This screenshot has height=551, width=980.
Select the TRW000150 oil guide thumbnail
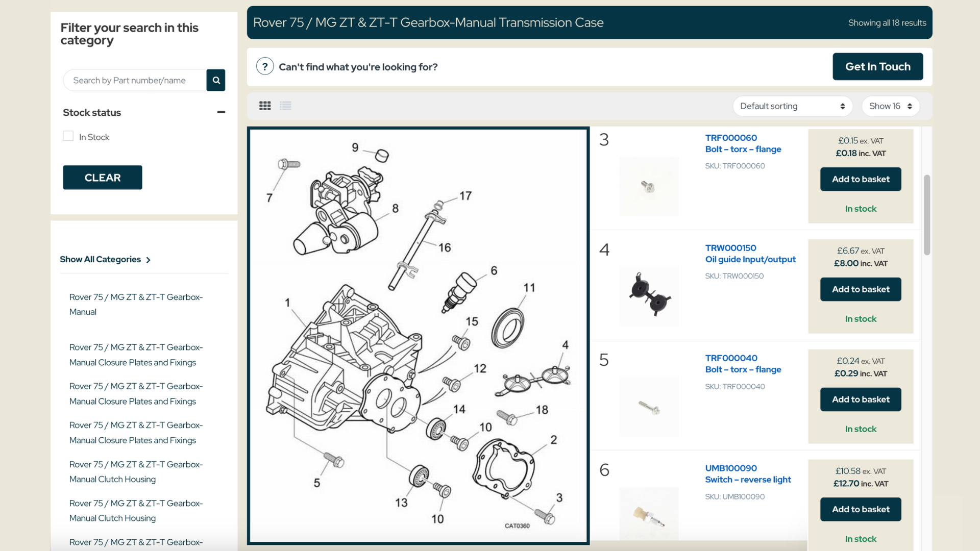(649, 296)
